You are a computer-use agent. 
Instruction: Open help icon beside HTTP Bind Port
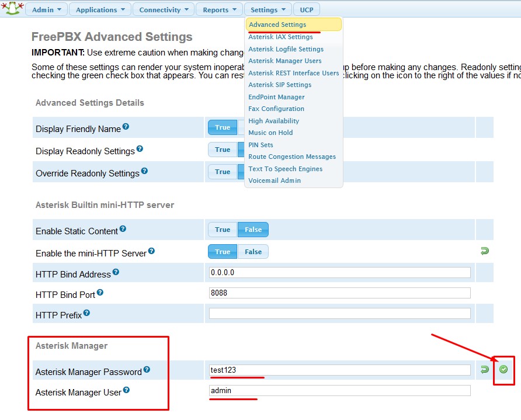[x=100, y=293]
